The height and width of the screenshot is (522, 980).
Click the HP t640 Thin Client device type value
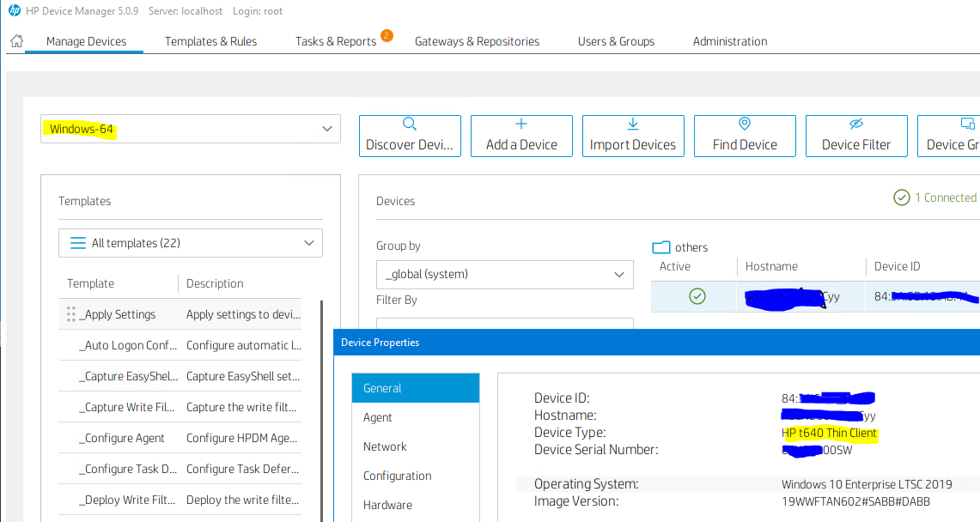(x=829, y=433)
